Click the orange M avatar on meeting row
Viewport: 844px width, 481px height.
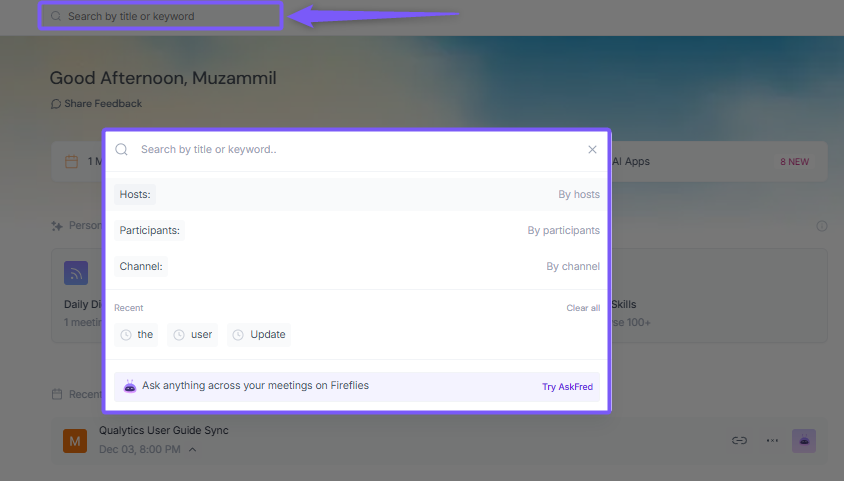(x=75, y=441)
